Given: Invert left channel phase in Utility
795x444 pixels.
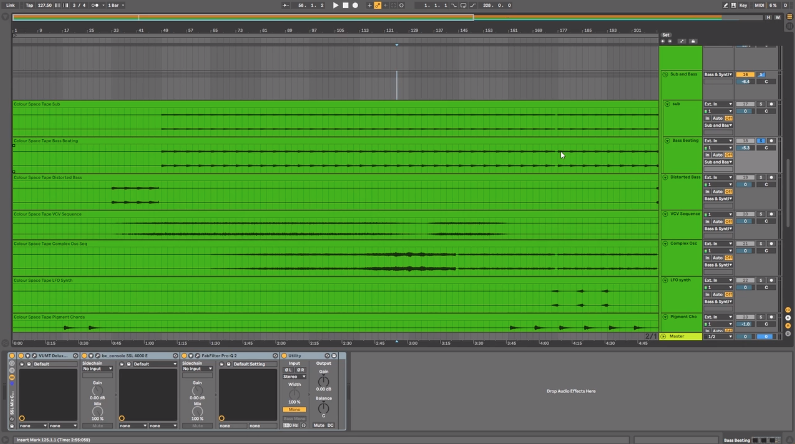Looking at the screenshot, I should 288,370.
